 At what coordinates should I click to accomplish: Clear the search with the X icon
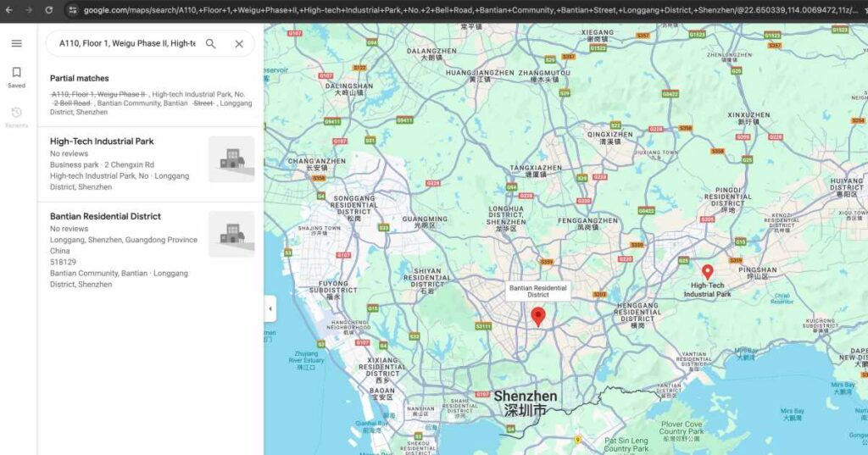[239, 44]
